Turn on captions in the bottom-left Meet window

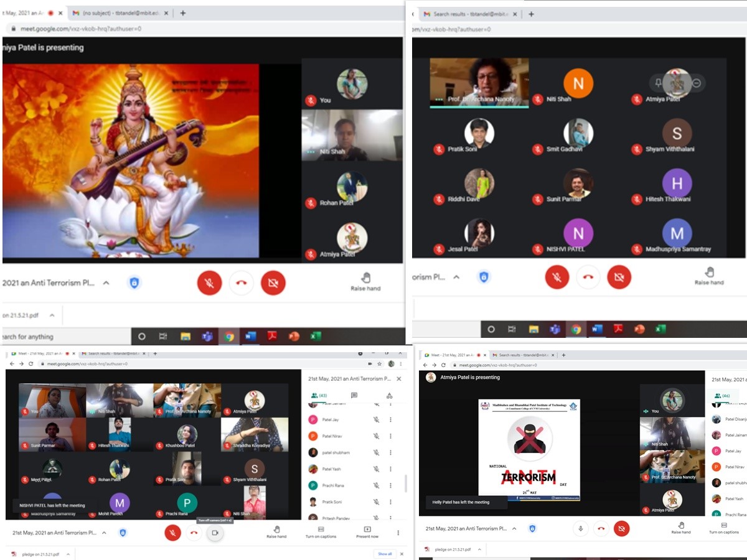[x=321, y=532]
